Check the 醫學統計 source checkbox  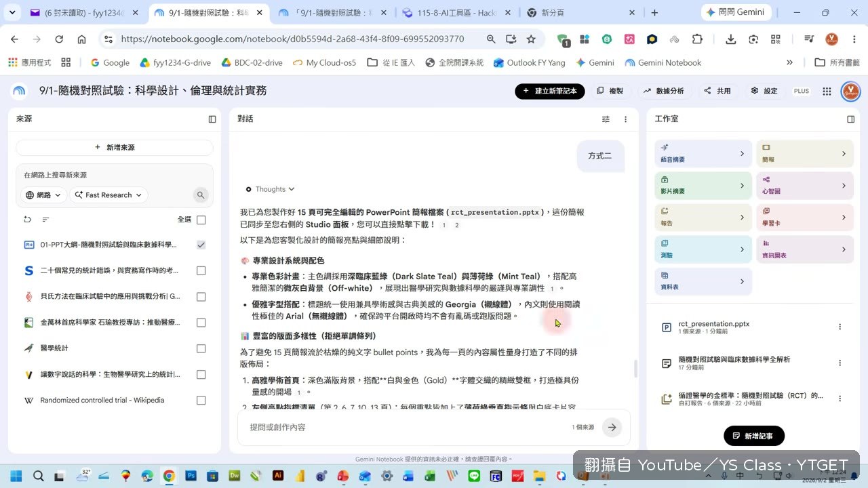(201, 348)
